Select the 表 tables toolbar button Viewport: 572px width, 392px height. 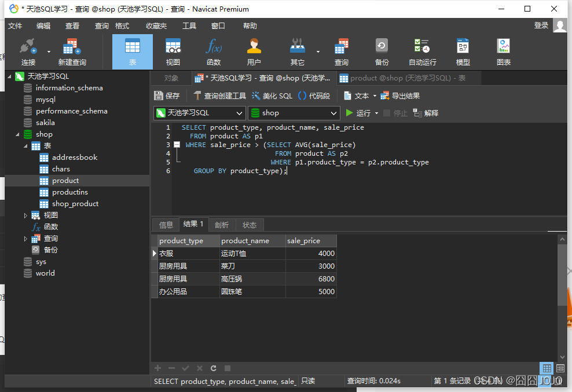(x=133, y=52)
